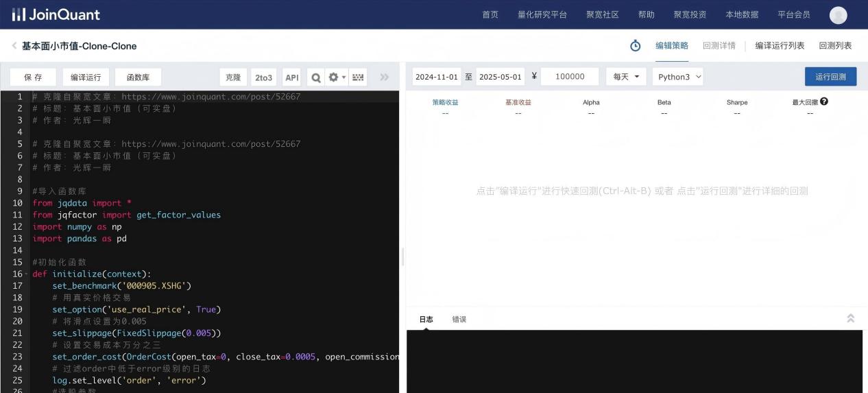The image size is (868, 393).
Task: Open editor settings gear menu
Action: (337, 78)
